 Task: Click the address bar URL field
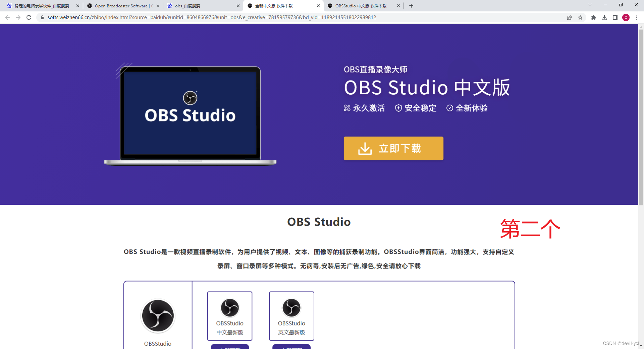201,17
